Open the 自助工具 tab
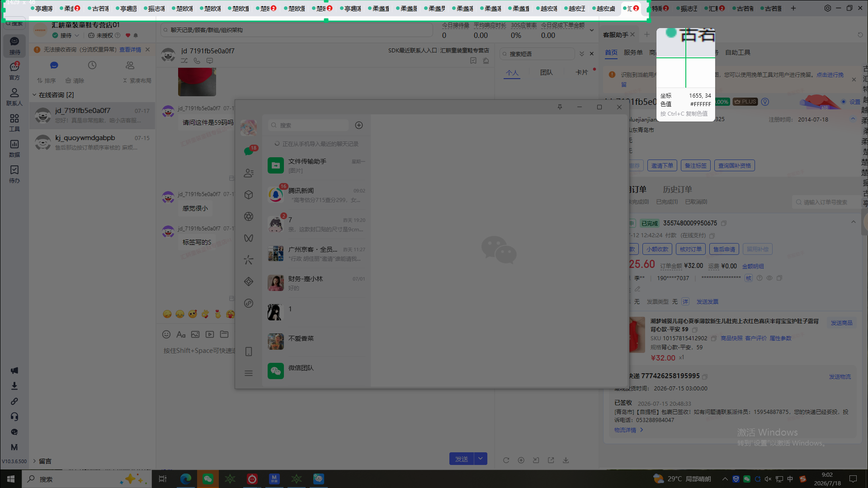 738,52
